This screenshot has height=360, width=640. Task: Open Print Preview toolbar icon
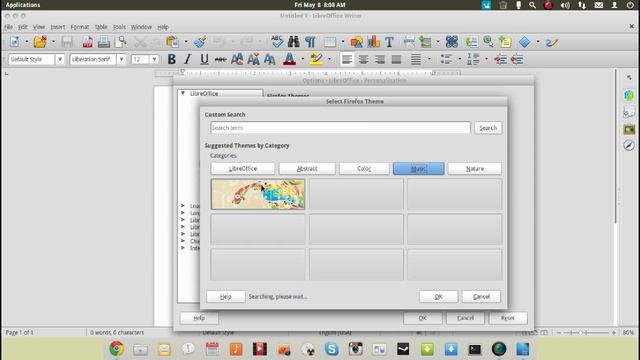[120, 42]
